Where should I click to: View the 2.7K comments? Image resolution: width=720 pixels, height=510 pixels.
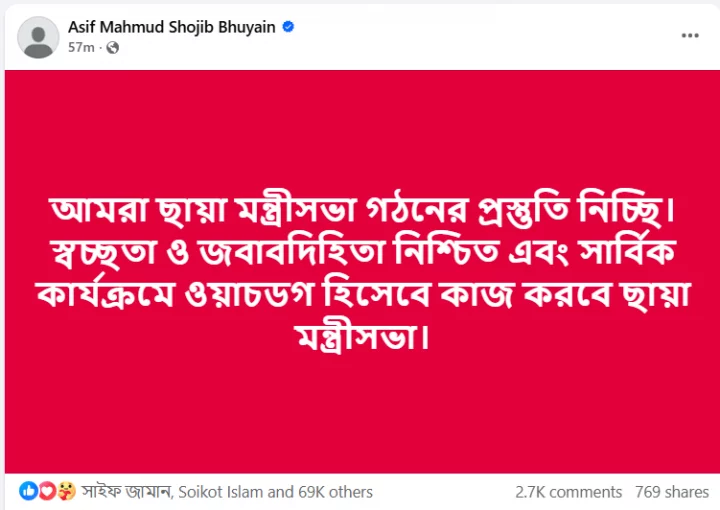point(568,492)
